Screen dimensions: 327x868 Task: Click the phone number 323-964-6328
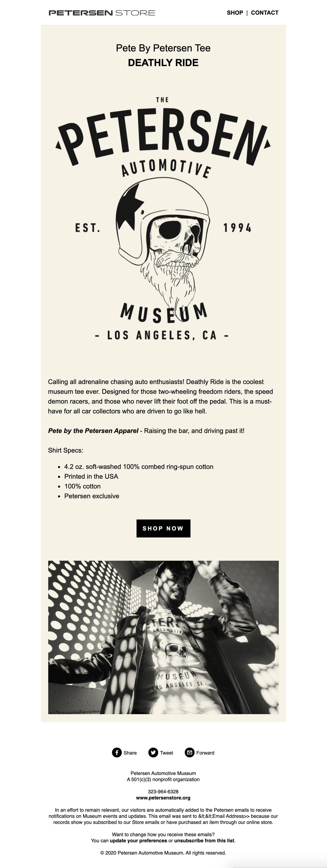(163, 791)
